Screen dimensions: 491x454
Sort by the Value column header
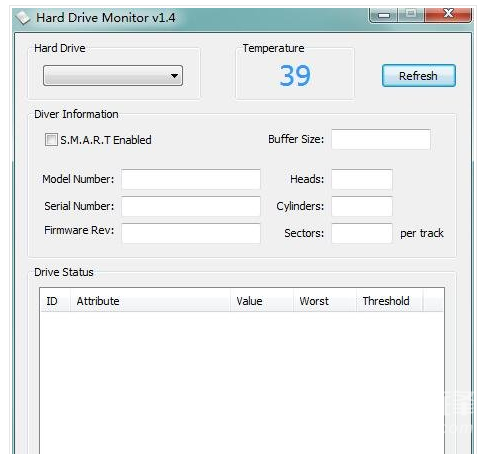[262, 301]
